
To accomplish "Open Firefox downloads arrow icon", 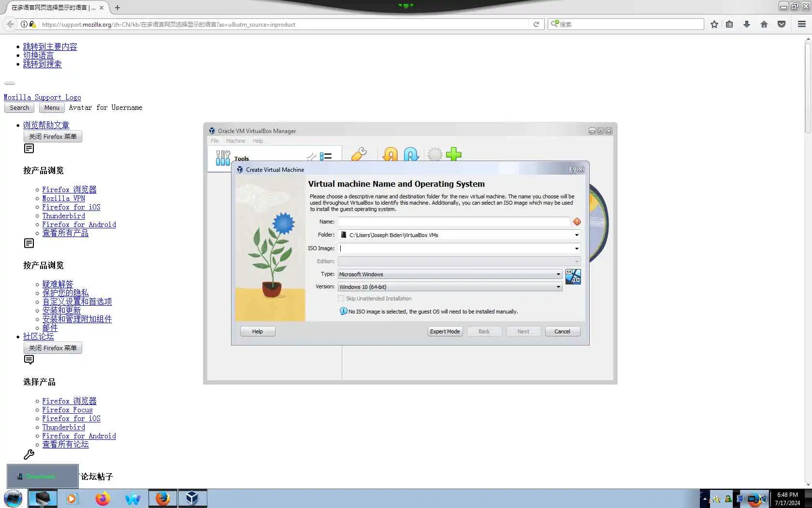I will coord(747,24).
